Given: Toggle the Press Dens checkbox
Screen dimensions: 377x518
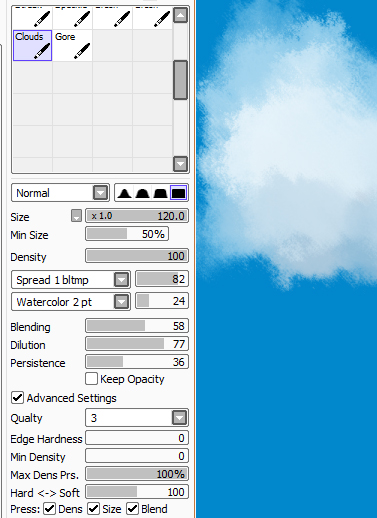Looking at the screenshot, I should coord(50,509).
